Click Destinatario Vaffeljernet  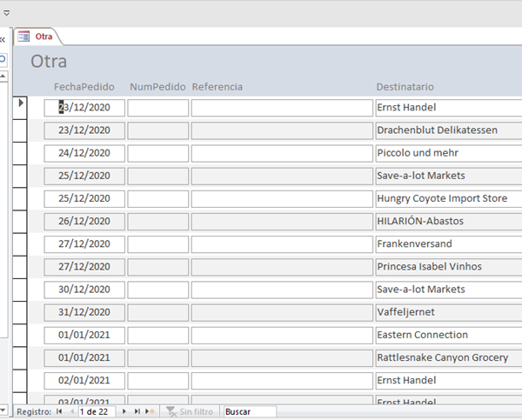point(449,312)
